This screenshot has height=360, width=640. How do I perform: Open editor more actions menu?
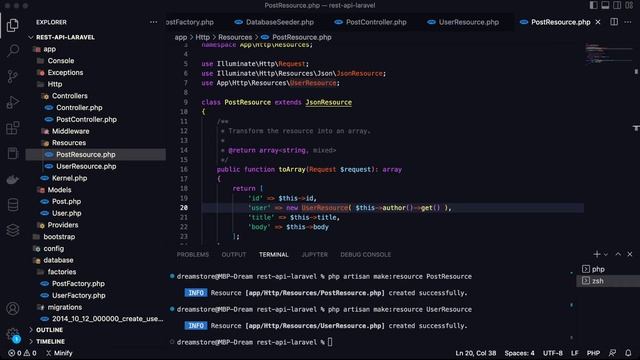pyautogui.click(x=628, y=22)
